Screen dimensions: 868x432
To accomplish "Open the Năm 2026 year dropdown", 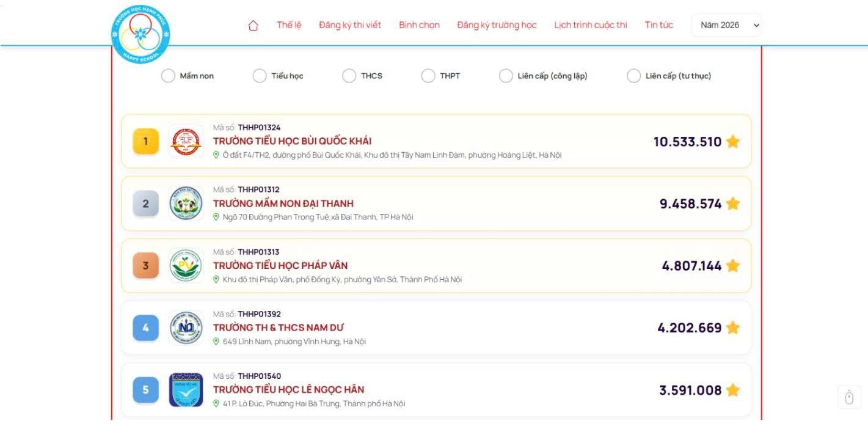I will [727, 25].
